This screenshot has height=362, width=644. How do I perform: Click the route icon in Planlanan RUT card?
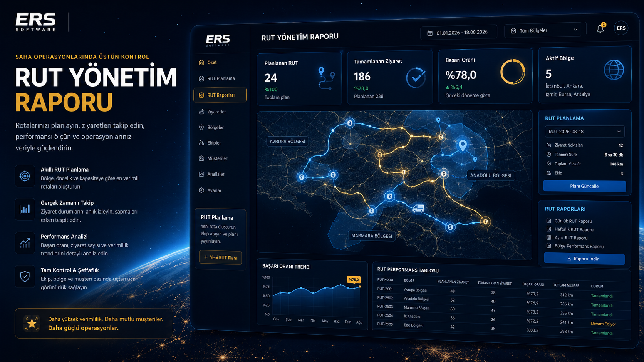click(326, 78)
